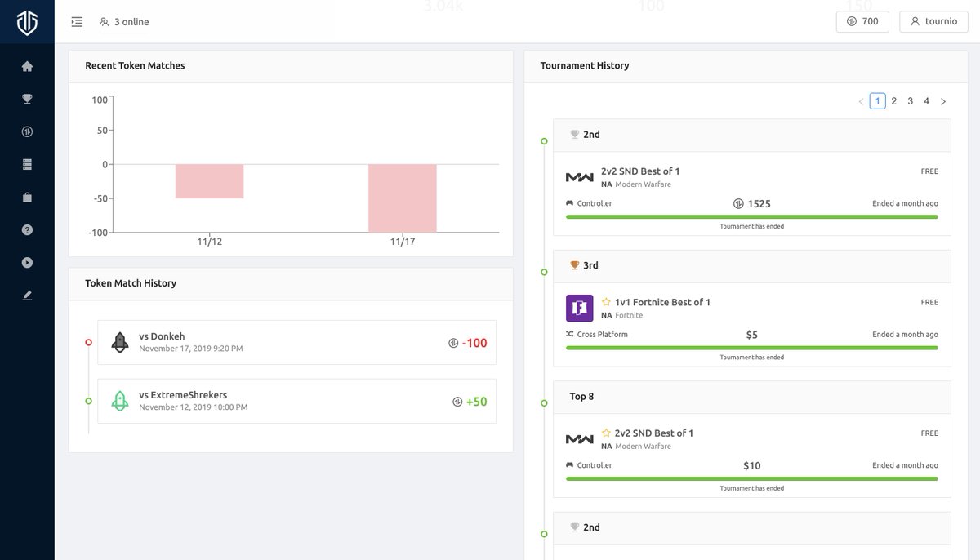Click the red timeline dot for Donkeh match
The image size is (980, 560).
tap(88, 342)
